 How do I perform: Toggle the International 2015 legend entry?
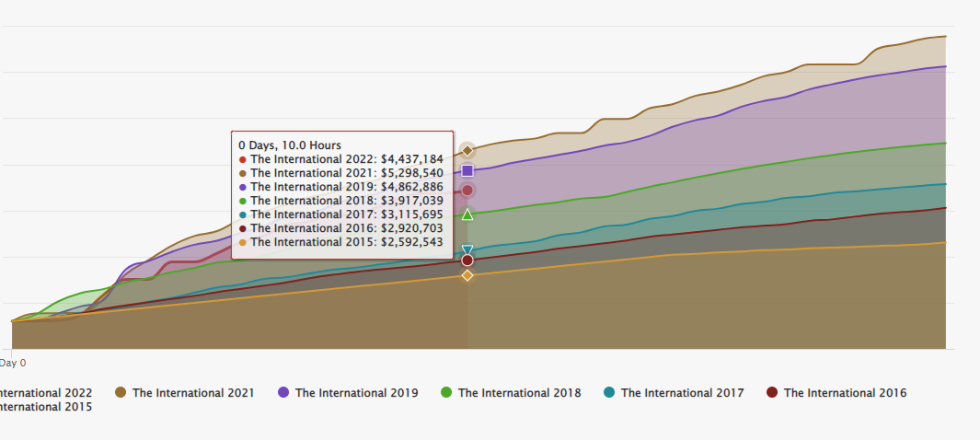[x=45, y=407]
